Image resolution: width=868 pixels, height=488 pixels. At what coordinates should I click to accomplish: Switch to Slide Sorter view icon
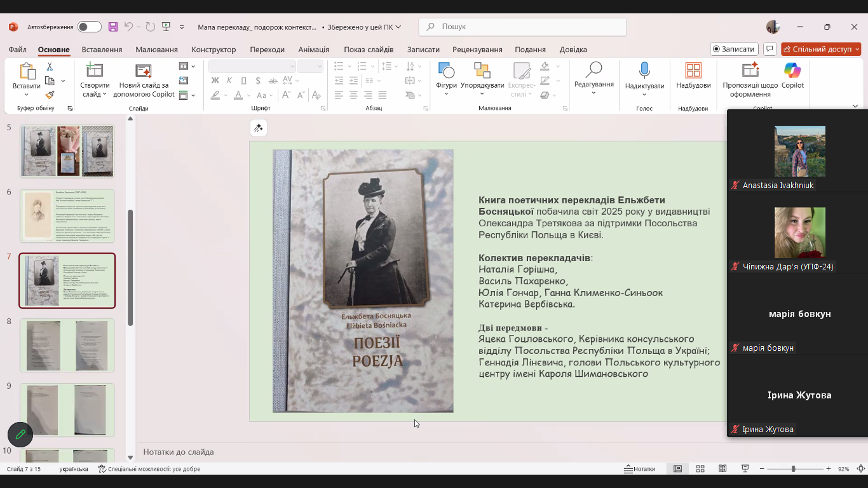tap(700, 469)
